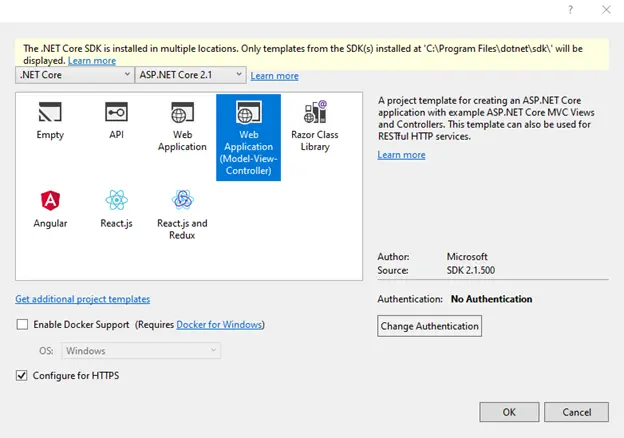Select the Empty project template
Image resolution: width=624 pixels, height=438 pixels.
coord(50,121)
